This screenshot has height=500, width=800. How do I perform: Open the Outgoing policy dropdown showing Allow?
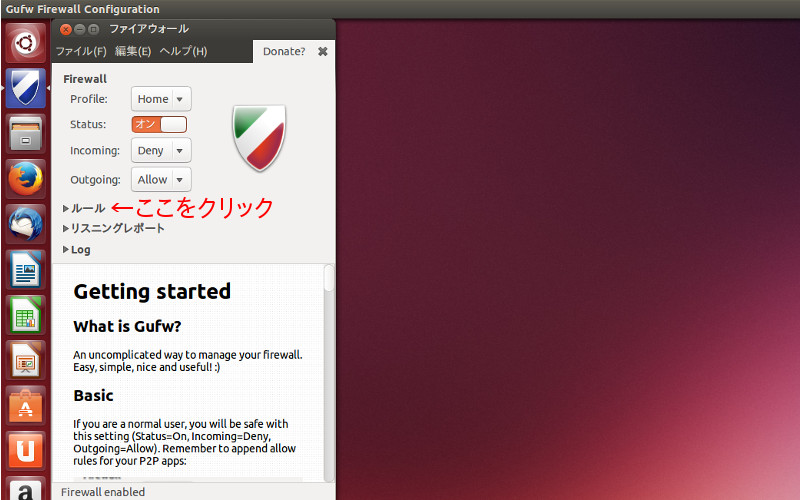(x=161, y=180)
